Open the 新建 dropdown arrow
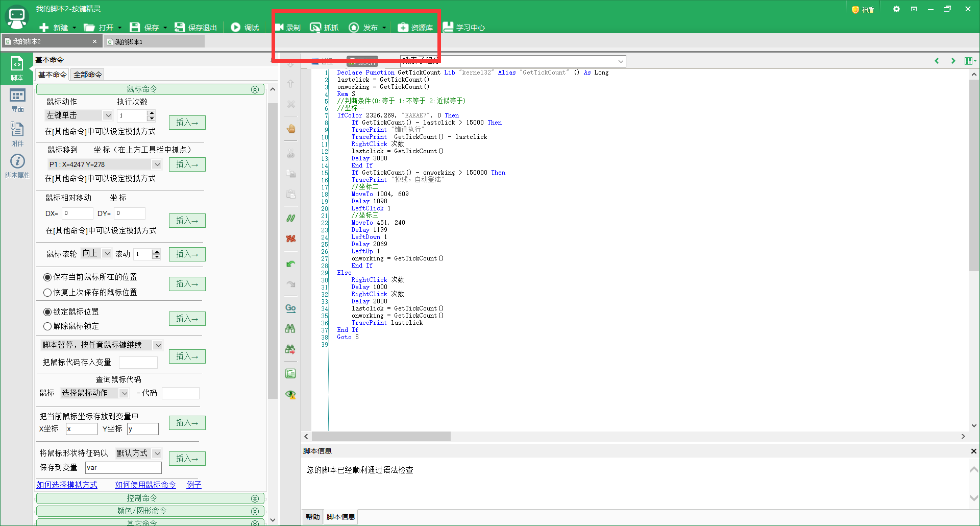Screen dimensions: 980x526 75,28
